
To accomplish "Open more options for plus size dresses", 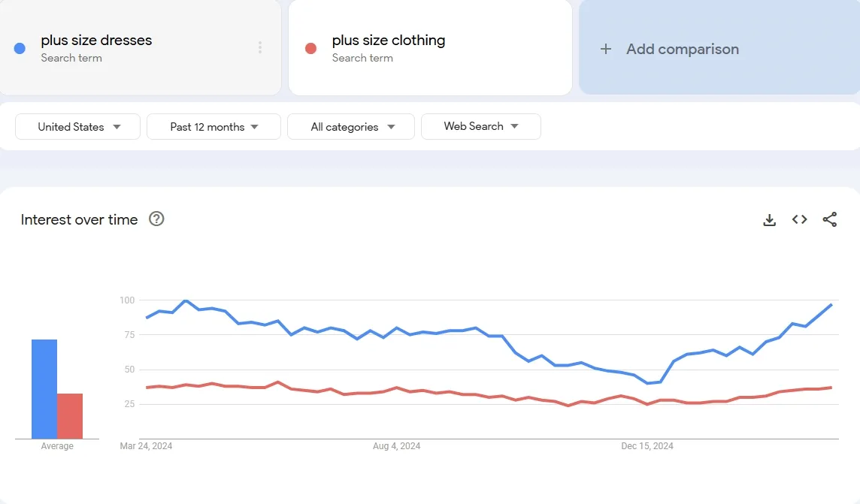I will pyautogui.click(x=260, y=47).
